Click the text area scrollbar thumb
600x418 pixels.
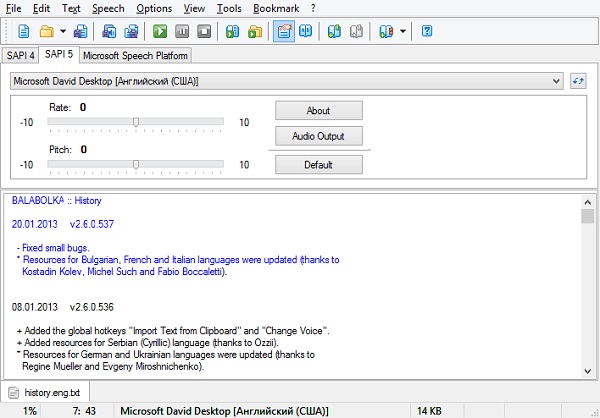(x=587, y=216)
